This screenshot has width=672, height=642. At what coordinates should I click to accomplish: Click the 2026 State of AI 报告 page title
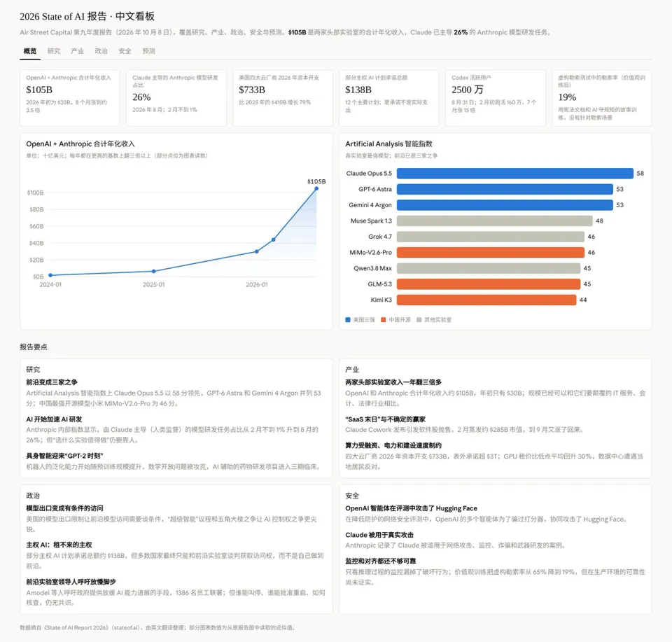(x=87, y=17)
